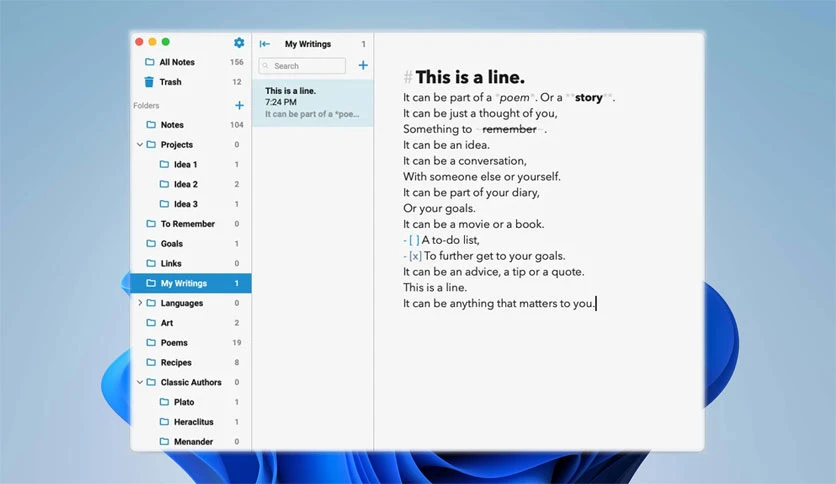Screen dimensions: 836x484
Task: Click the All Notes folder icon
Action: click(x=150, y=62)
